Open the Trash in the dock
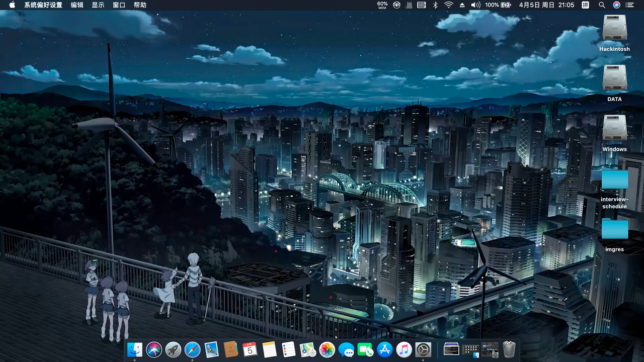 [x=509, y=349]
